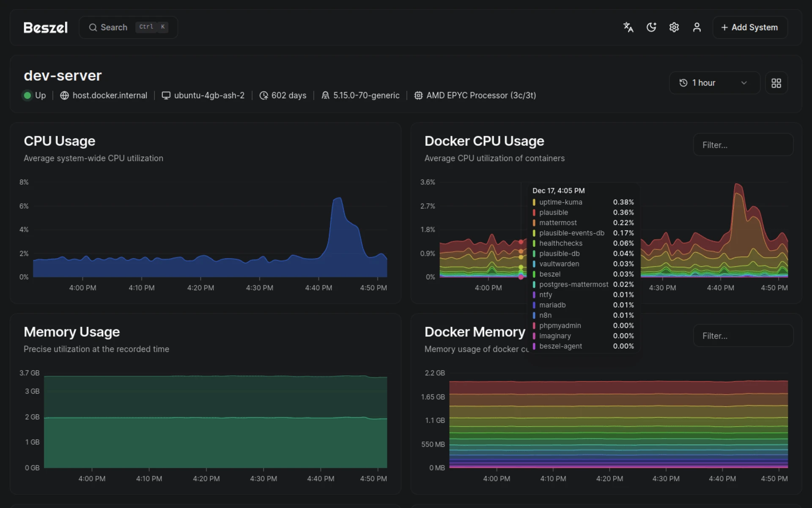Image resolution: width=812 pixels, height=508 pixels.
Task: Open settings gear icon
Action: tap(674, 28)
